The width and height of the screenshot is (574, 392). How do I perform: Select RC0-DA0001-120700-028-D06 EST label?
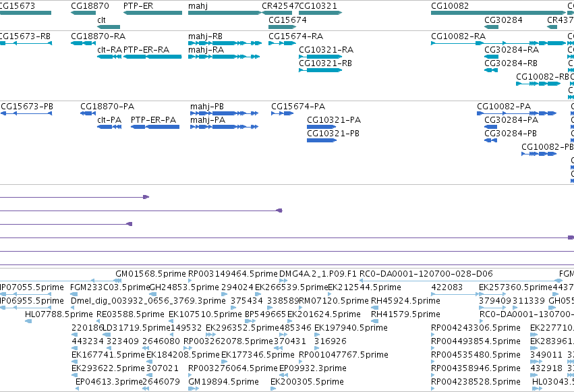426,274
